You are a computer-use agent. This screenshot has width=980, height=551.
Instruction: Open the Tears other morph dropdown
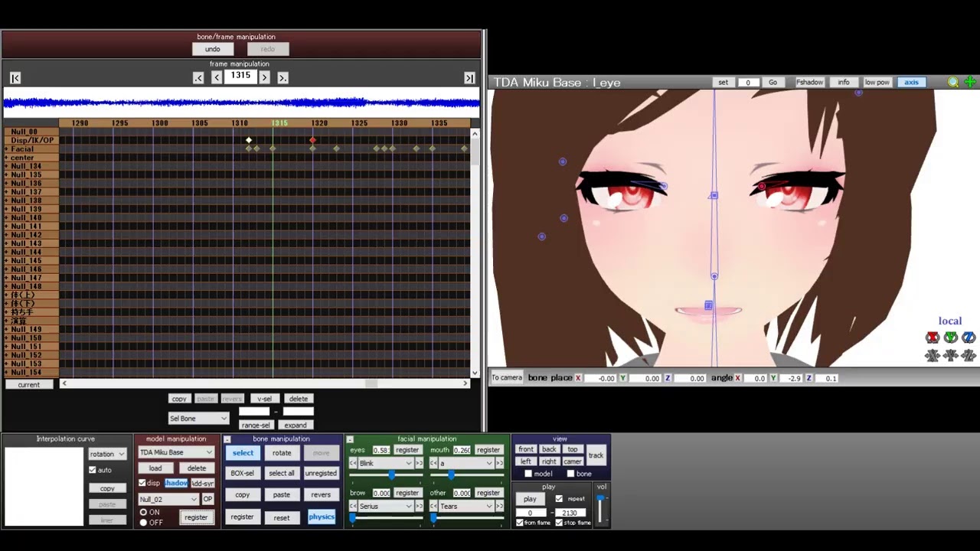point(466,507)
